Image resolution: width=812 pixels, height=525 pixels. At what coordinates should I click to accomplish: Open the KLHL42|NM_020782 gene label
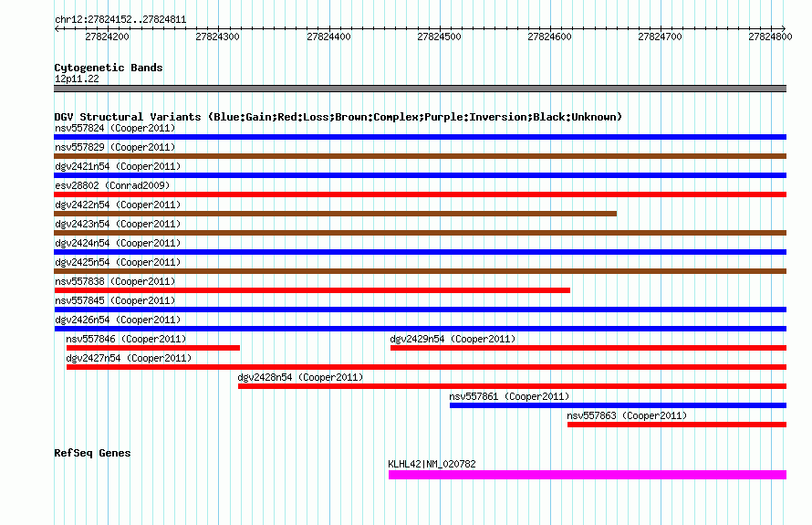point(432,464)
